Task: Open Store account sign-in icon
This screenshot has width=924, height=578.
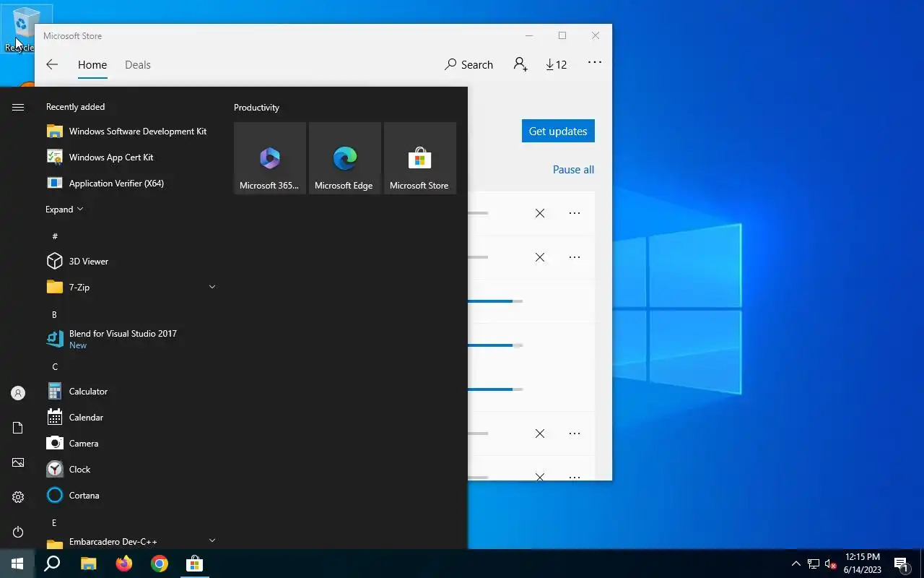Action: click(520, 64)
